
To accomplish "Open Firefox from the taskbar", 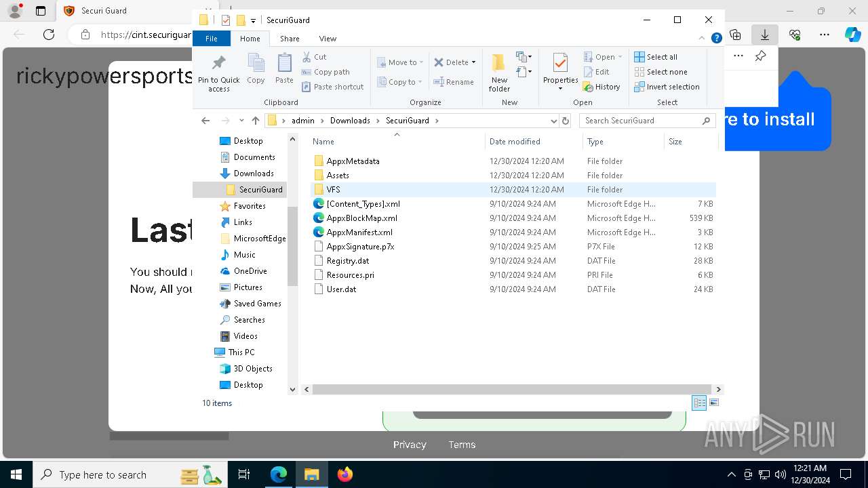I will click(x=345, y=474).
